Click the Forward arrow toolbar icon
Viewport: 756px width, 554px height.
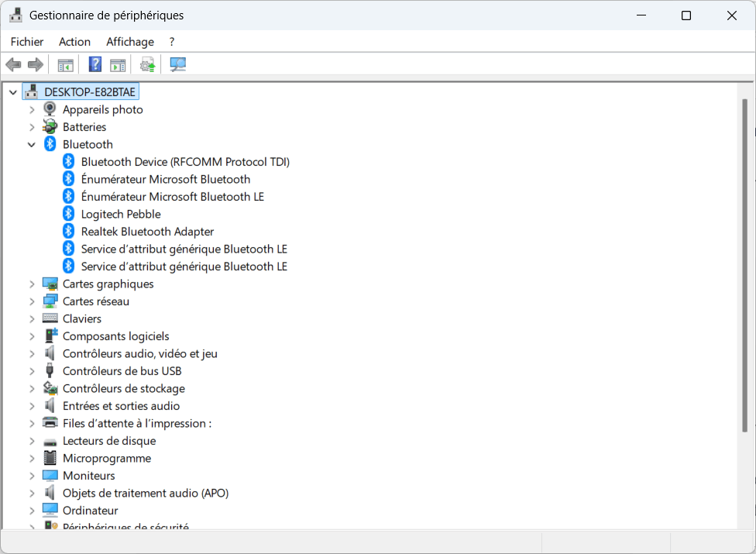35,64
